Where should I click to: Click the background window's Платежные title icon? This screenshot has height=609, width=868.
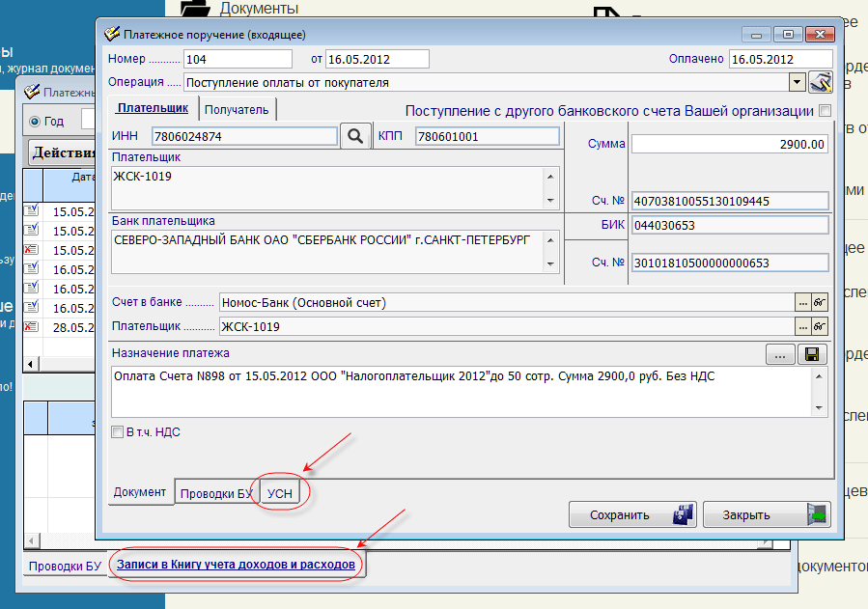pos(32,92)
